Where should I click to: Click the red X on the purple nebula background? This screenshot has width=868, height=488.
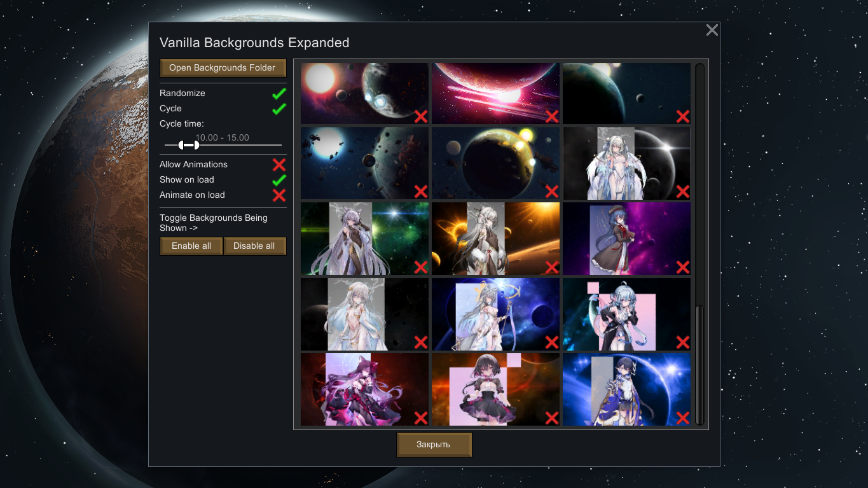pyautogui.click(x=682, y=267)
